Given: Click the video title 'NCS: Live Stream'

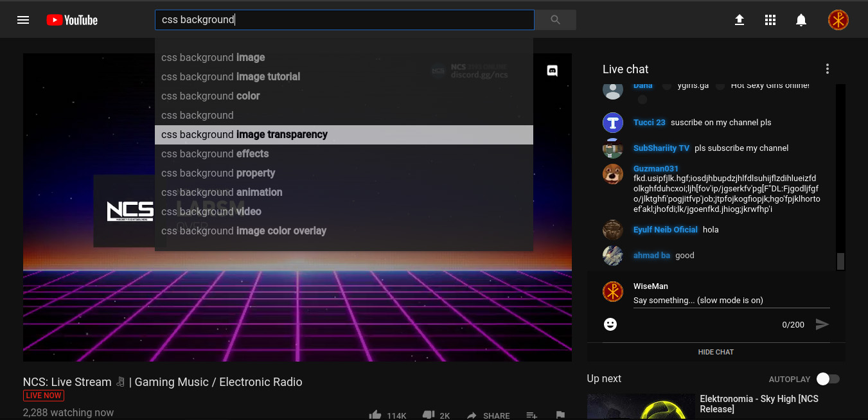Looking at the screenshot, I should pyautogui.click(x=163, y=382).
